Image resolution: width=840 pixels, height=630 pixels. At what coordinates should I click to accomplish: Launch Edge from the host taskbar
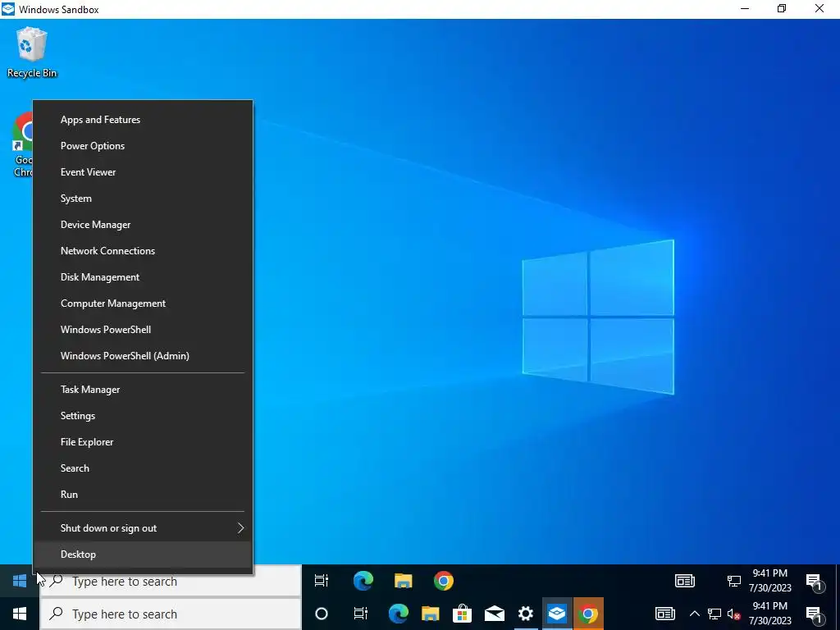click(398, 614)
